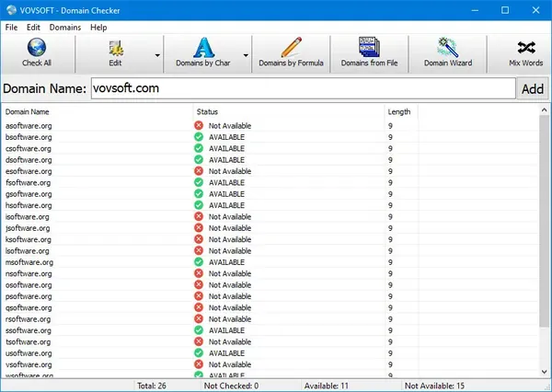Click green status icon for bsoftware.org

click(x=199, y=137)
